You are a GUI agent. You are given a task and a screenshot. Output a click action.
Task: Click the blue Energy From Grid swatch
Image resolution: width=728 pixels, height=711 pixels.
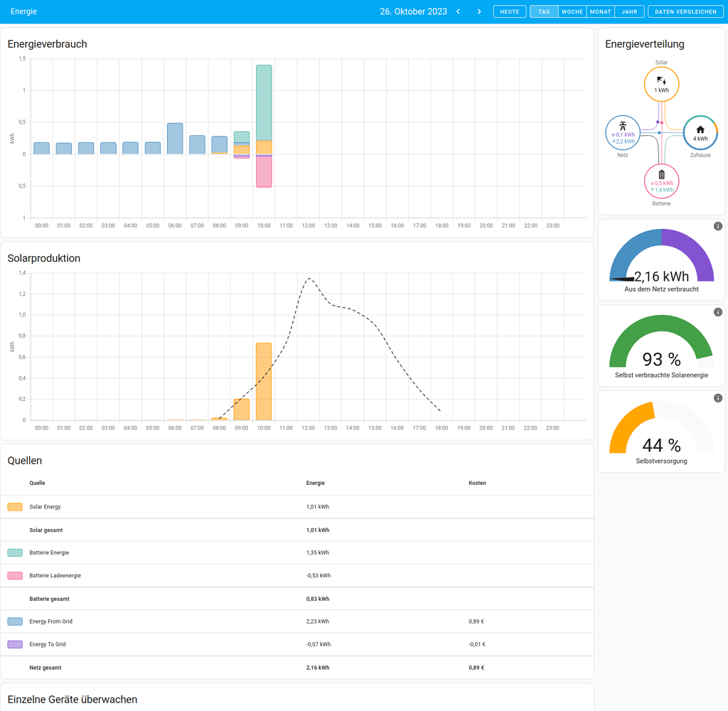(15, 621)
